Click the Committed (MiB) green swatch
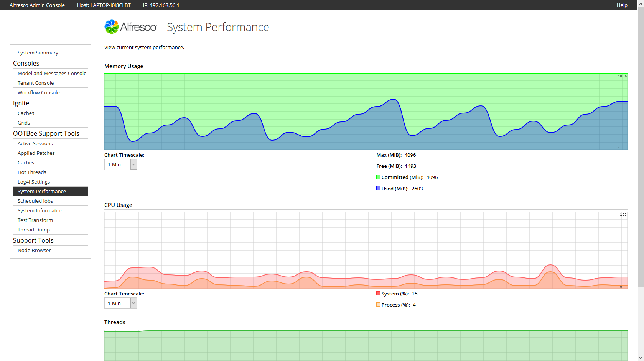Screen dimensions: 644x361 tap(378, 177)
